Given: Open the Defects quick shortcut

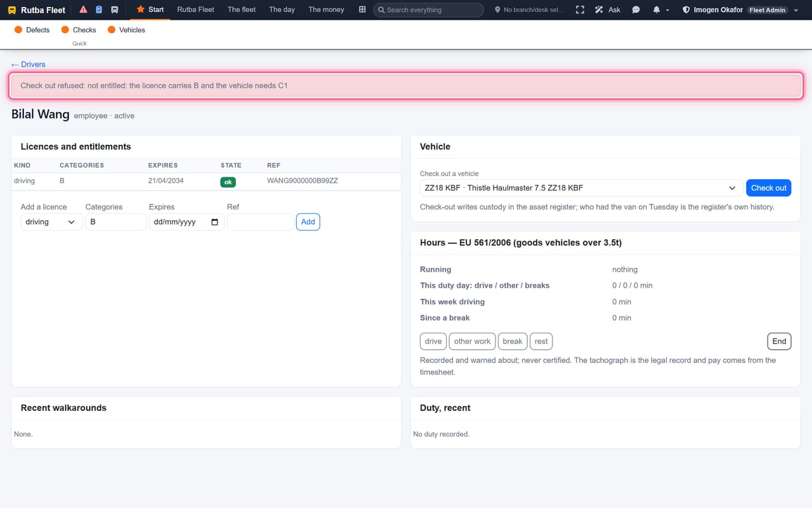Looking at the screenshot, I should pos(32,30).
